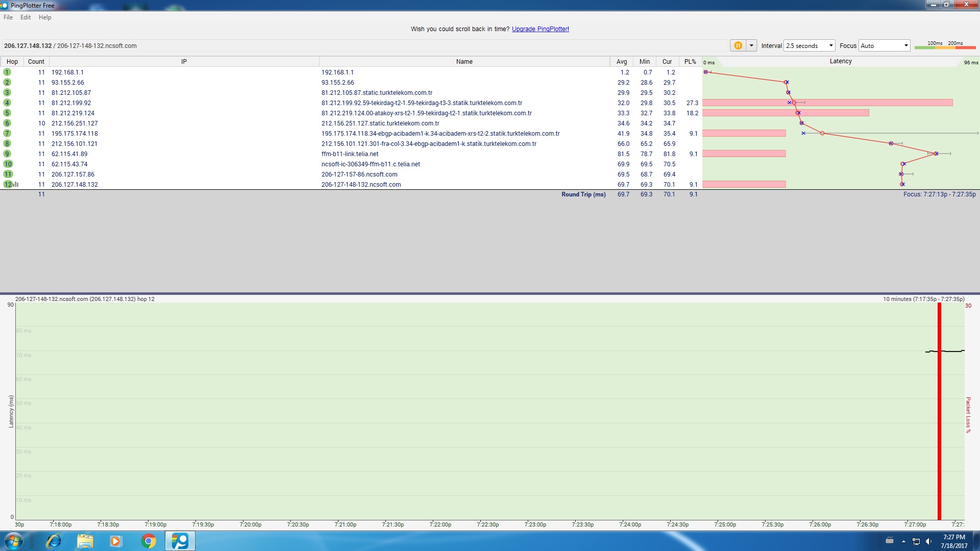980x551 pixels.
Task: Select hop 11 green circle icon
Action: (x=8, y=174)
